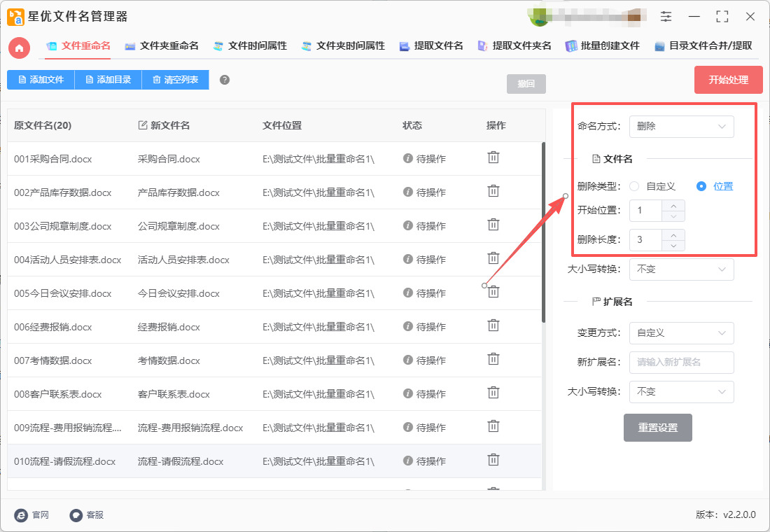770x532 pixels.
Task: Open 客服 customer service icon
Action: [76, 514]
